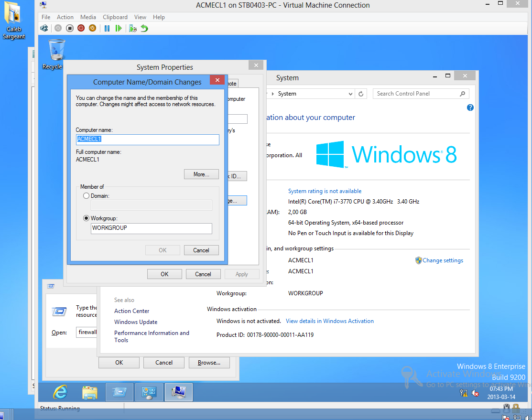
Task: Open Performance Information and Tools link
Action: coord(152,336)
